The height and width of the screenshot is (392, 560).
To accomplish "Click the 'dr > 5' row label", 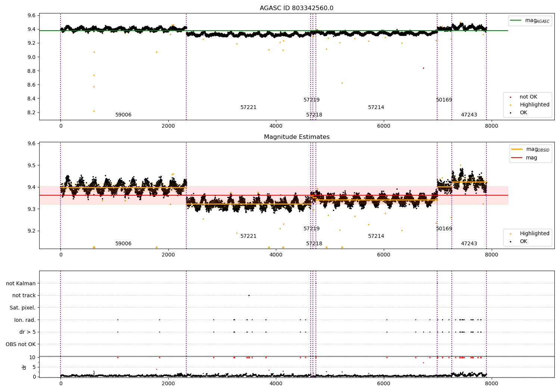I will (x=28, y=332).
